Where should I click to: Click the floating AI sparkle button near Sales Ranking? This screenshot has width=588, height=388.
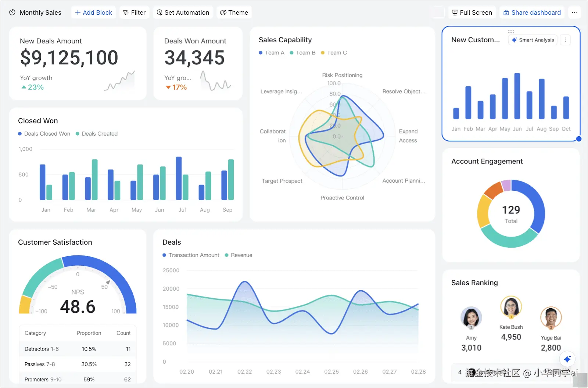tap(567, 359)
